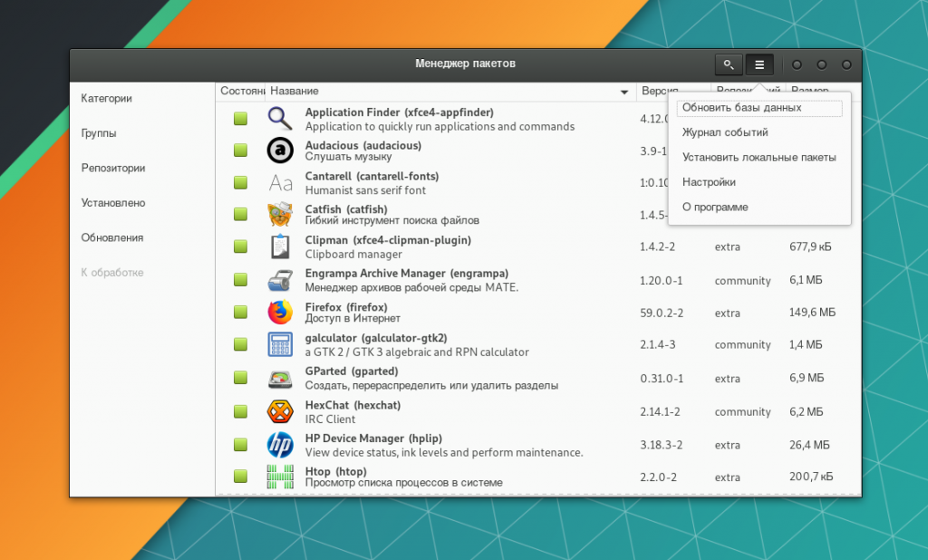Click the Application Finder magnifier icon
The image size is (928, 560).
pyautogui.click(x=280, y=119)
